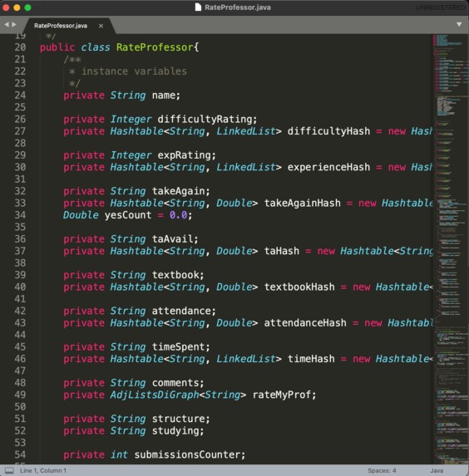This screenshot has height=476, width=469.
Task: Click the green zoom window button
Action: pos(27,7)
